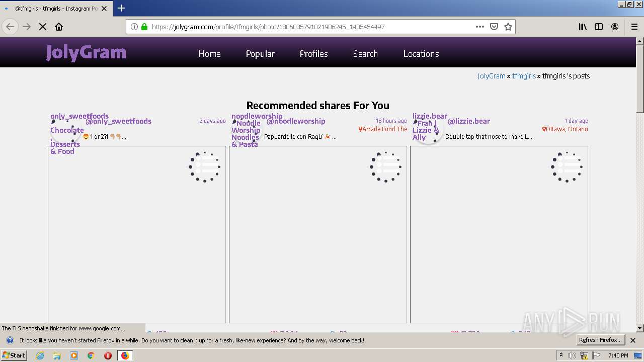Image resolution: width=644 pixels, height=362 pixels.
Task: Open @lizzie.bear profile link
Action: pos(469,121)
